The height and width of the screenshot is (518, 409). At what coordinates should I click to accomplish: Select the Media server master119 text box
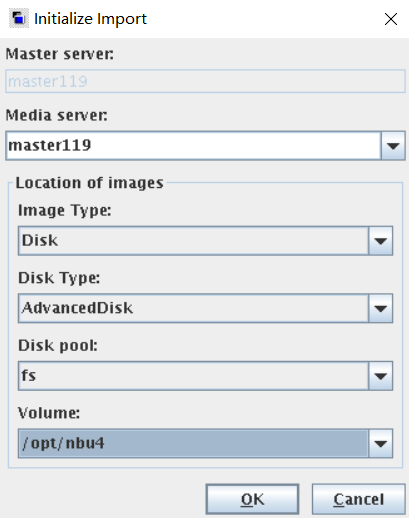[193, 146]
